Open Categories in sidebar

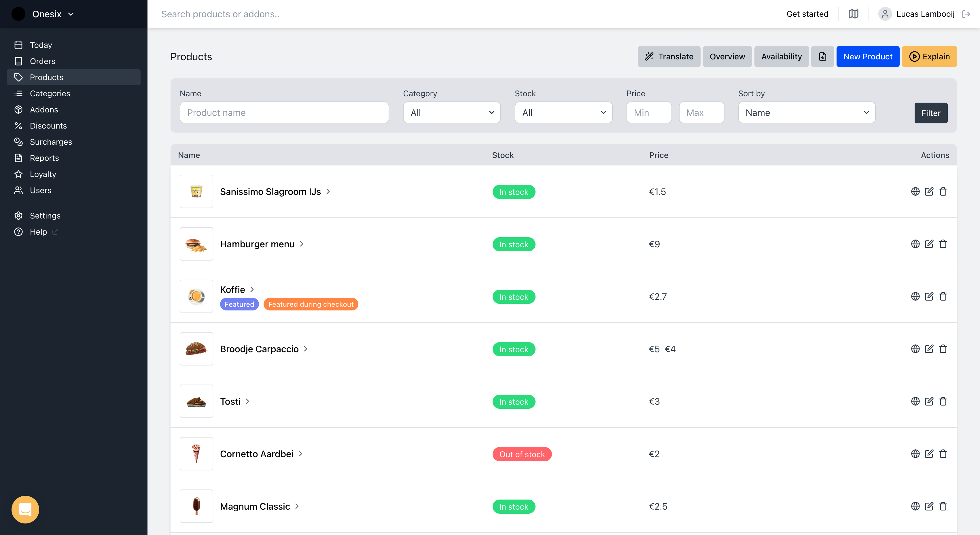pyautogui.click(x=74, y=94)
